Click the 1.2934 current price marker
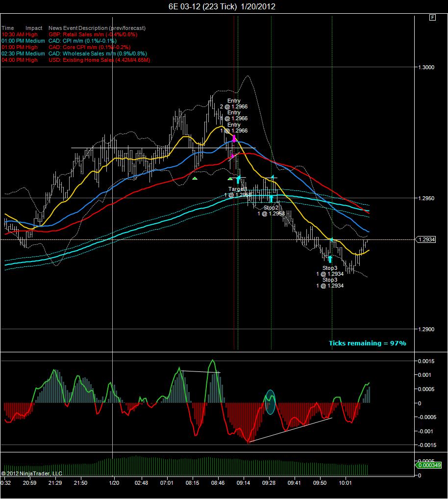 [x=426, y=239]
